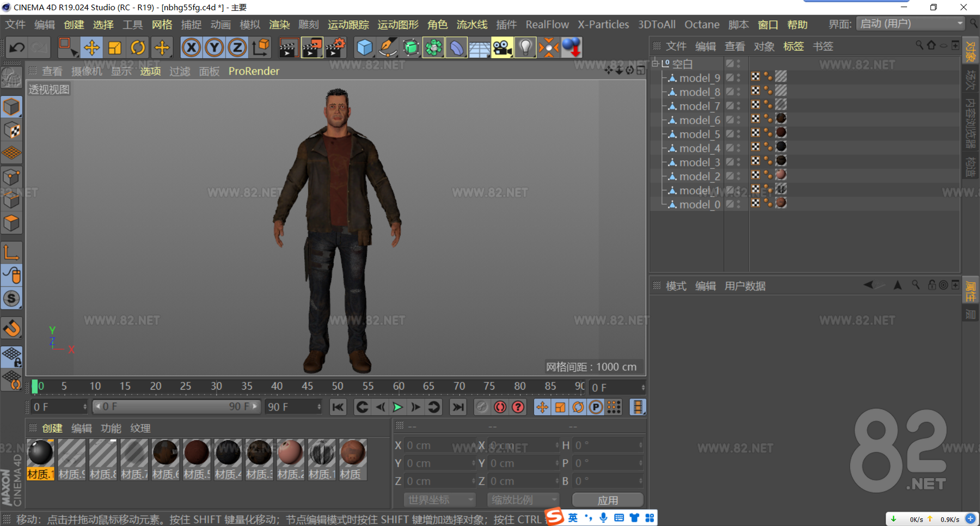Image resolution: width=980 pixels, height=526 pixels.
Task: Switch to the 纹理 tab in the material panel
Action: tap(140, 429)
